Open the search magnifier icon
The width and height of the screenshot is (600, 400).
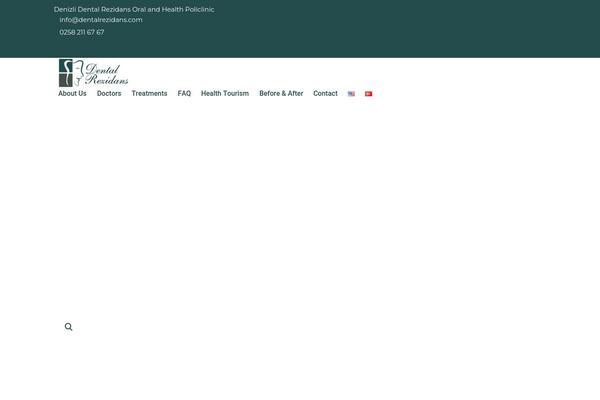point(68,327)
